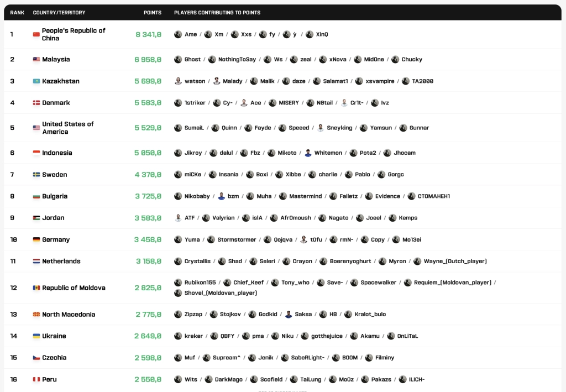Image resolution: width=566 pixels, height=392 pixels.
Task: Click Whitemon's player avatar photo
Action: (x=308, y=153)
